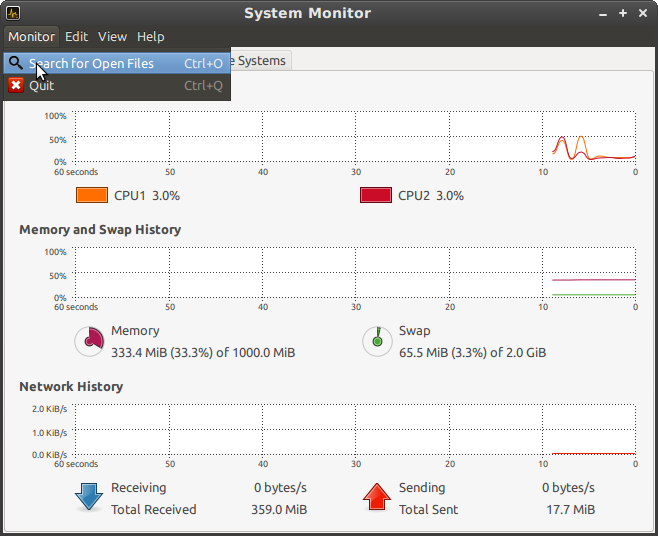Click the blue Receiving arrow icon
The image size is (658, 536).
89,497
